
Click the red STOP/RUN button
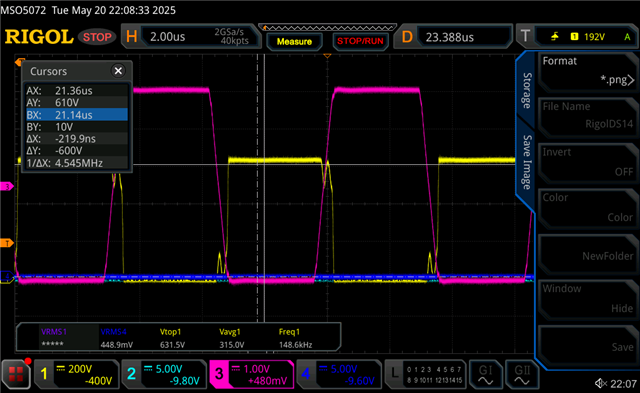[x=360, y=41]
